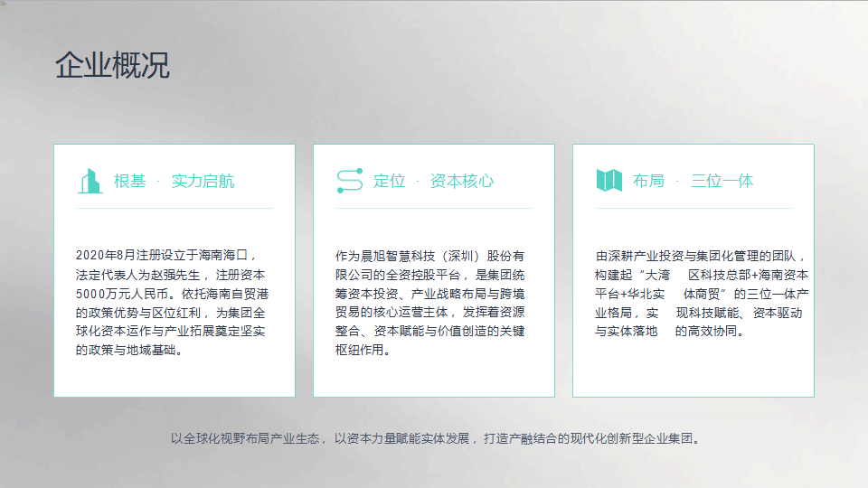The width and height of the screenshot is (868, 488).
Task: Select the heading 定位 · 资本核心
Action: coord(433,181)
